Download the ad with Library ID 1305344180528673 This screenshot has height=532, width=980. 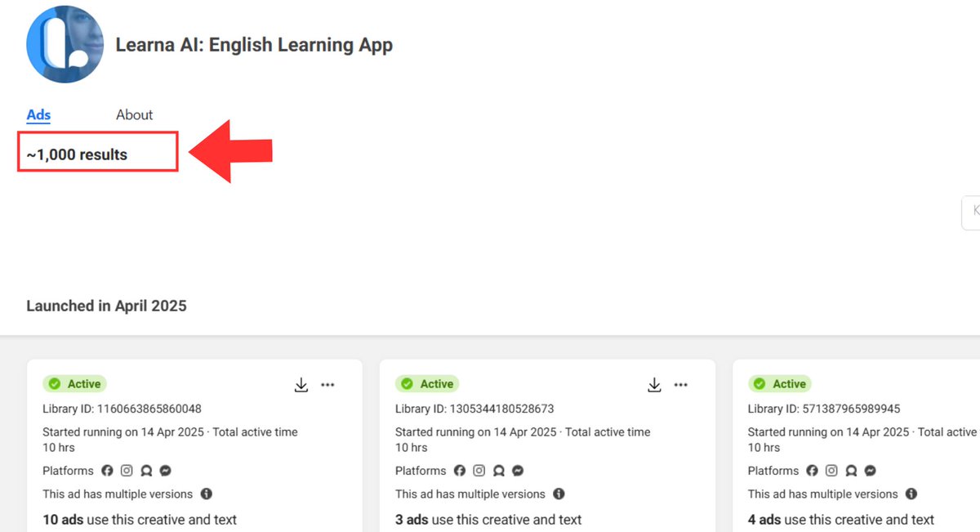click(654, 385)
